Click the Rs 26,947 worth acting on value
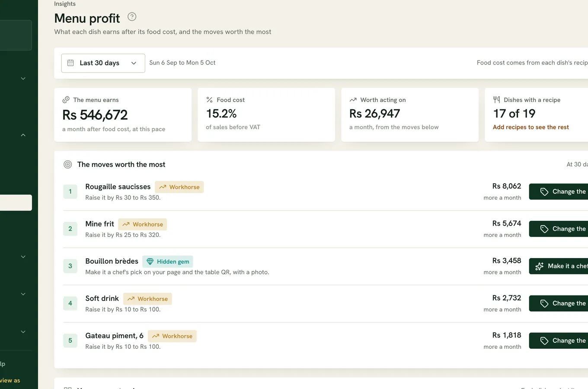 374,114
